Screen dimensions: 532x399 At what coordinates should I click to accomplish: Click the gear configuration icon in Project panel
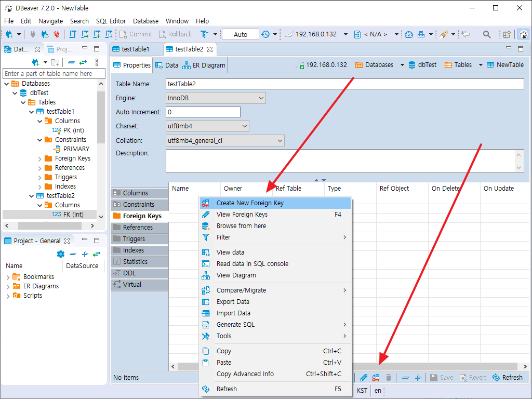coord(61,254)
